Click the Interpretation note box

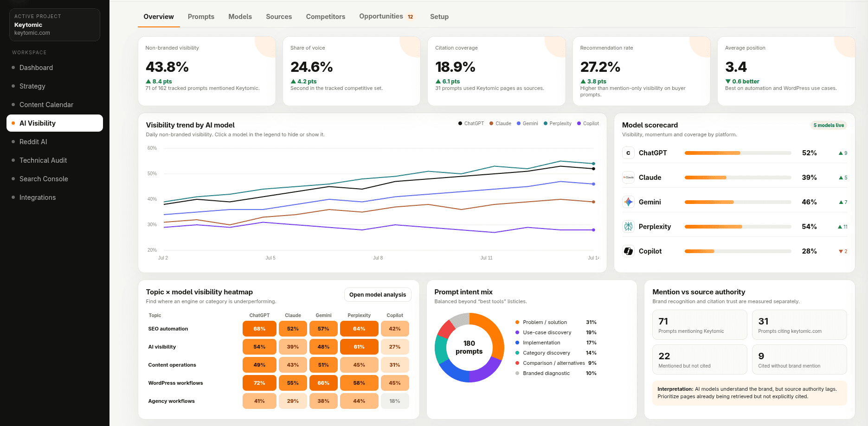[750, 393]
